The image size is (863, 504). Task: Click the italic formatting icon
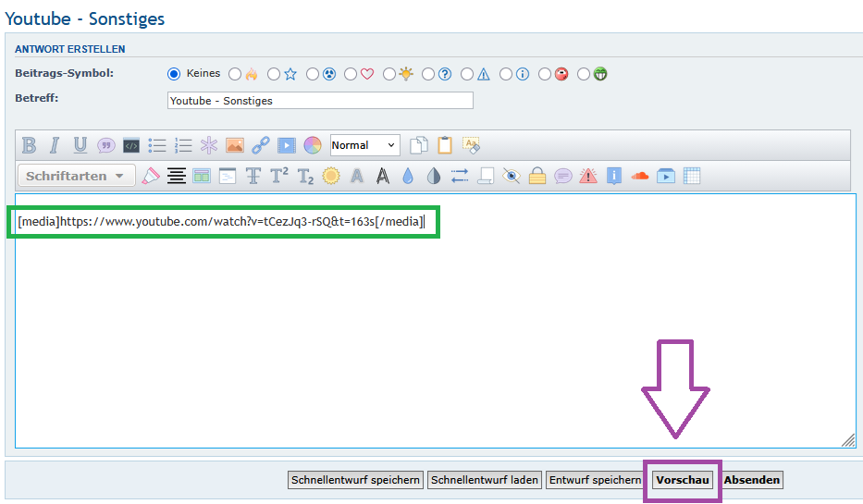[55, 145]
